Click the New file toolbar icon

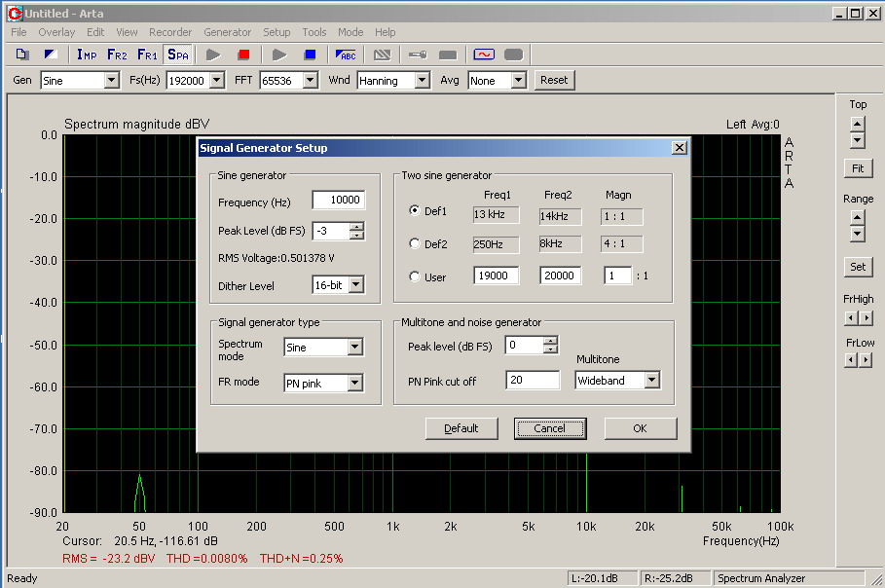coord(21,55)
